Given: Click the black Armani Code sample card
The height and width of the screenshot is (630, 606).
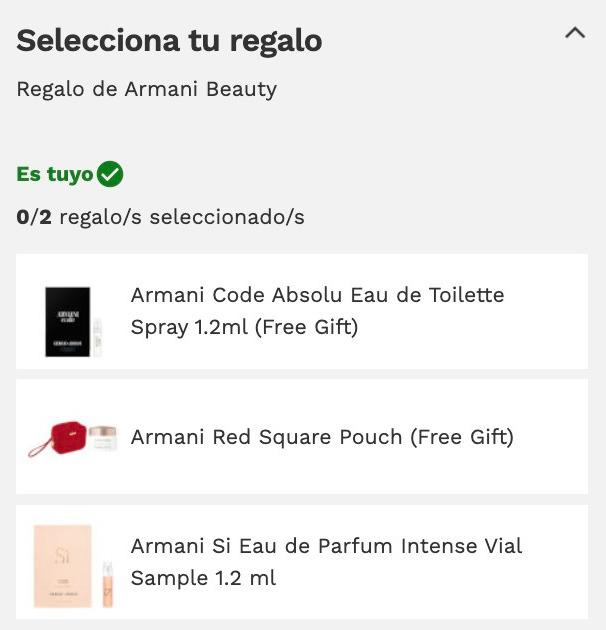Looking at the screenshot, I should click(68, 321).
